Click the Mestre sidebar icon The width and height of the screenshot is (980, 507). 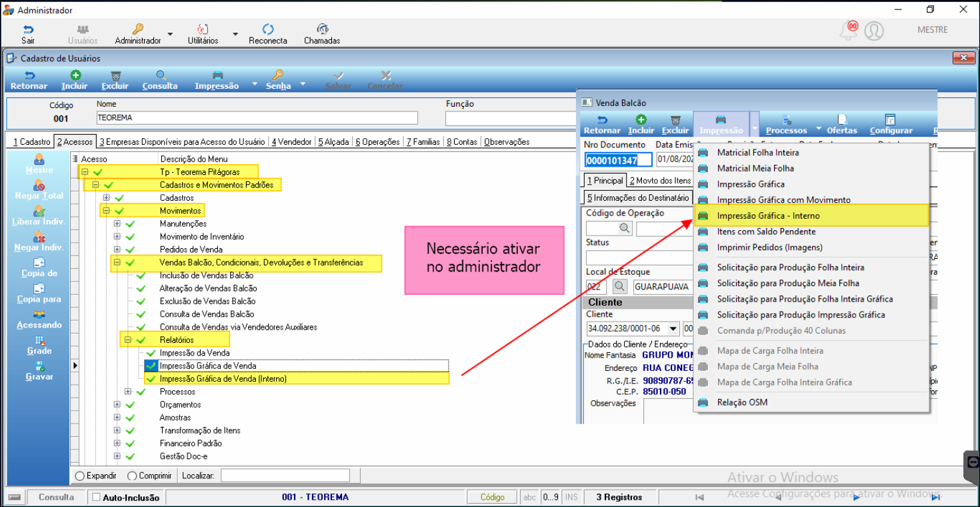[x=39, y=159]
